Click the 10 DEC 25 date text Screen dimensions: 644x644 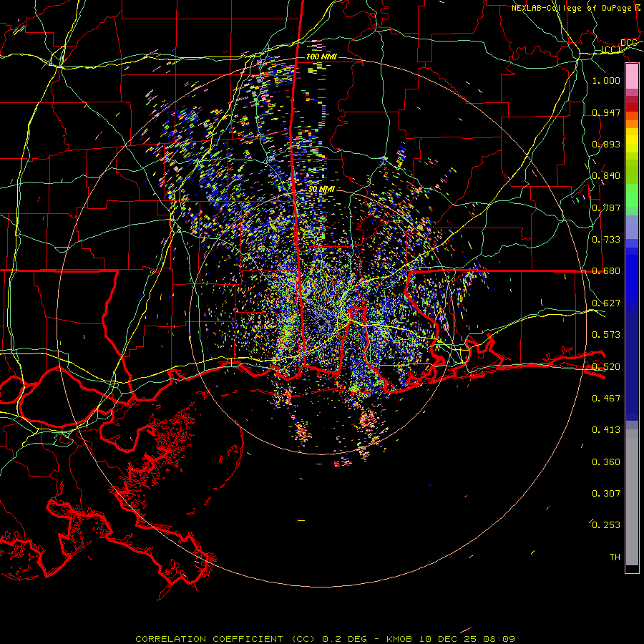click(449, 639)
